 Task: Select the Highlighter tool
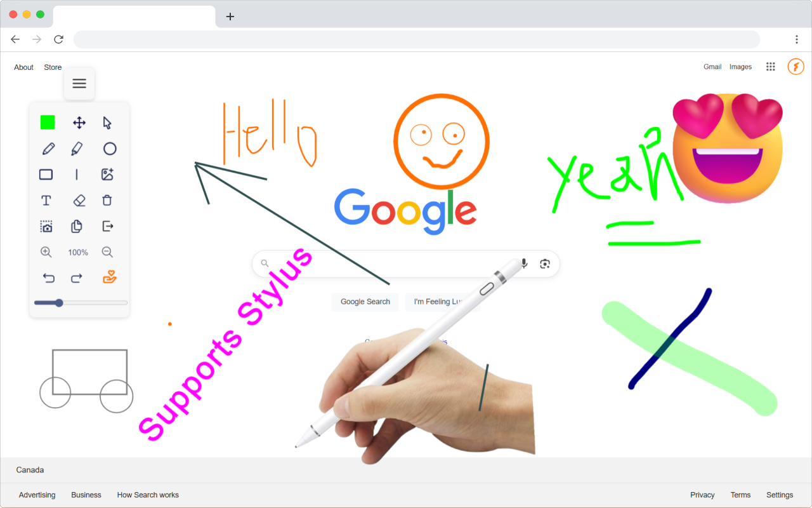[78, 149]
